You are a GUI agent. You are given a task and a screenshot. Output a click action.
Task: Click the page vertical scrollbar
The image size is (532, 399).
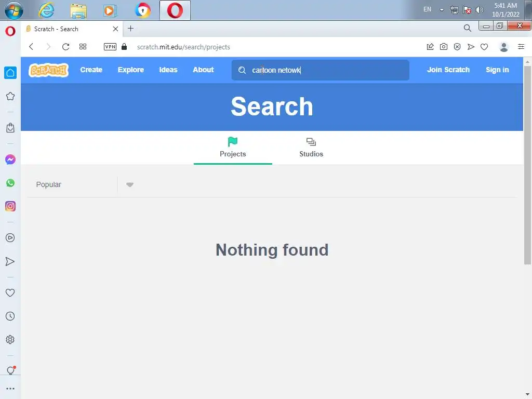click(x=527, y=165)
